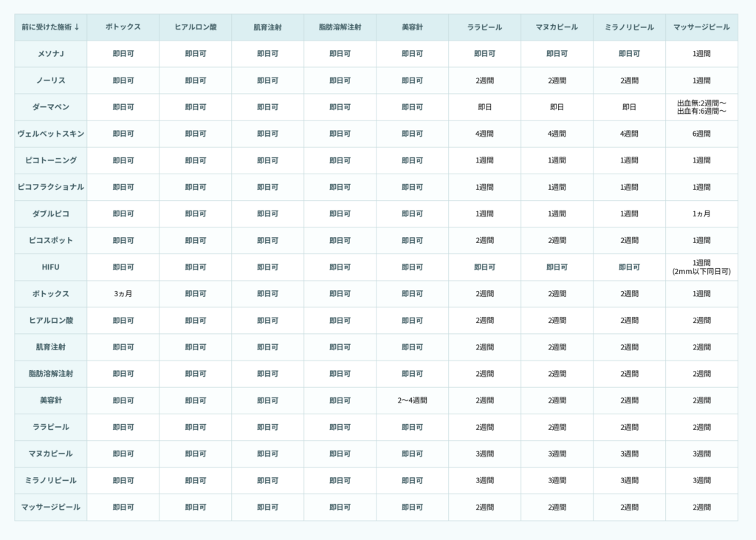Select the マッサージピール row label in first column
The image size is (756, 540).
(51, 507)
